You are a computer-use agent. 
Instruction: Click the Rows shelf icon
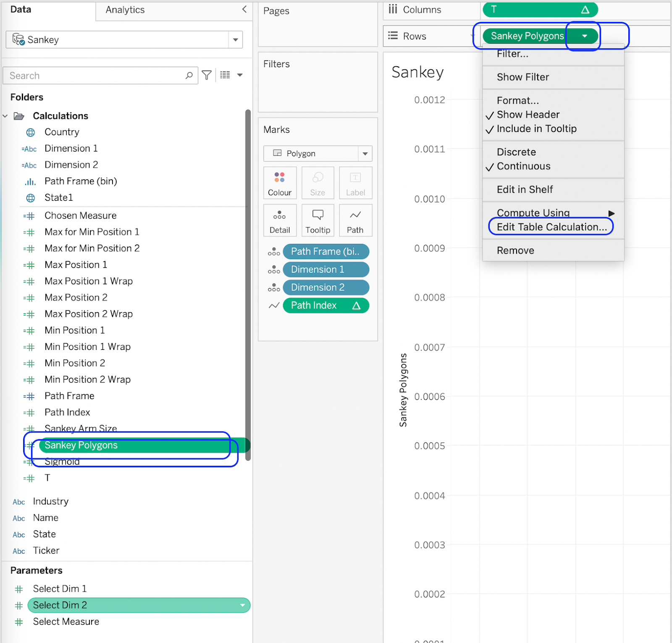tap(393, 36)
